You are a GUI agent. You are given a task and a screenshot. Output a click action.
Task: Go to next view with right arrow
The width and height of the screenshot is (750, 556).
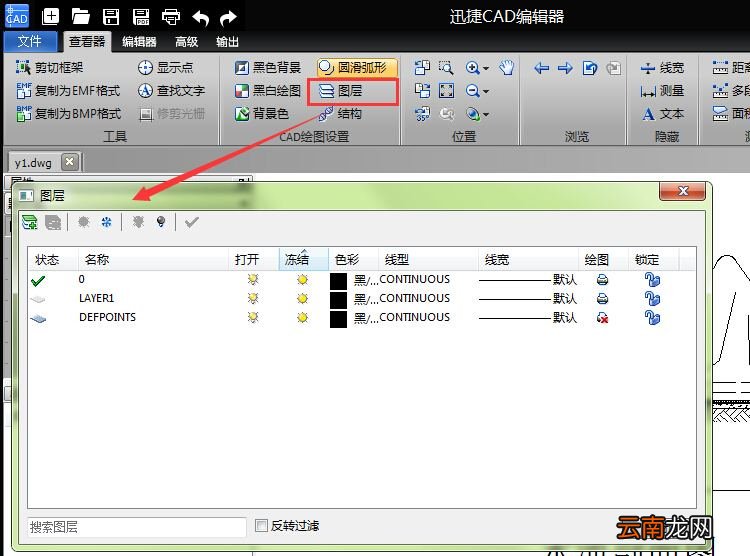click(565, 68)
